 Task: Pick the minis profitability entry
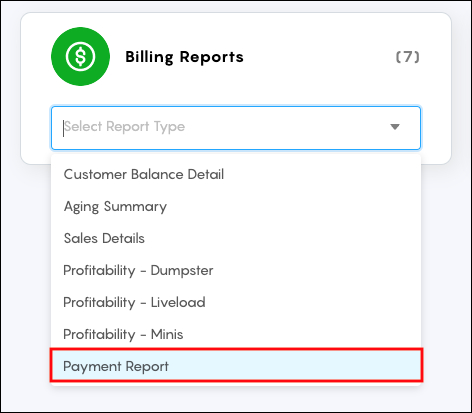click(236, 334)
